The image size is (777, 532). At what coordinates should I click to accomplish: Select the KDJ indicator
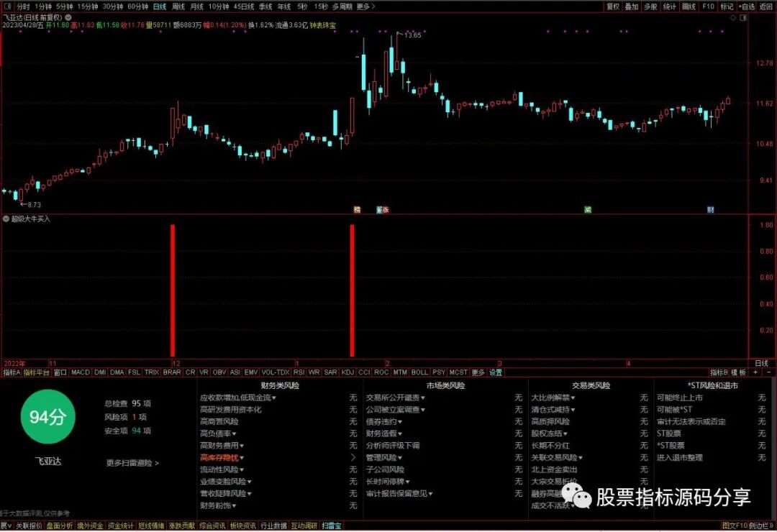(348, 372)
